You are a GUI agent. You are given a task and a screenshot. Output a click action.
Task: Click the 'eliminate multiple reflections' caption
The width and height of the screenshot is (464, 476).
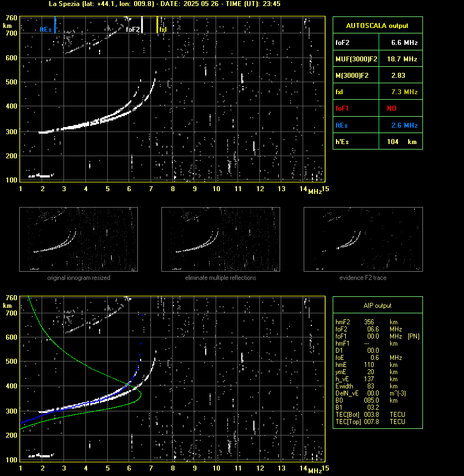click(221, 278)
